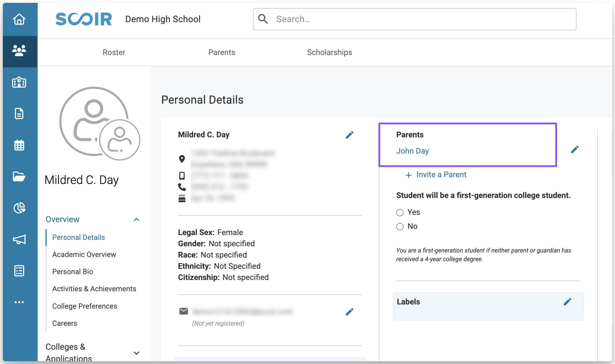Open the school building icon in sidebar
This screenshot has width=615, height=364.
click(19, 82)
